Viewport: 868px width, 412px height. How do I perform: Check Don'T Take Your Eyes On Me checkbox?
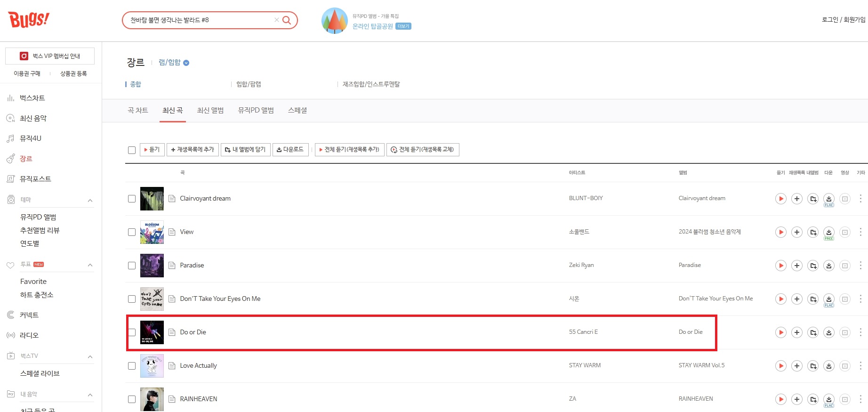132,299
